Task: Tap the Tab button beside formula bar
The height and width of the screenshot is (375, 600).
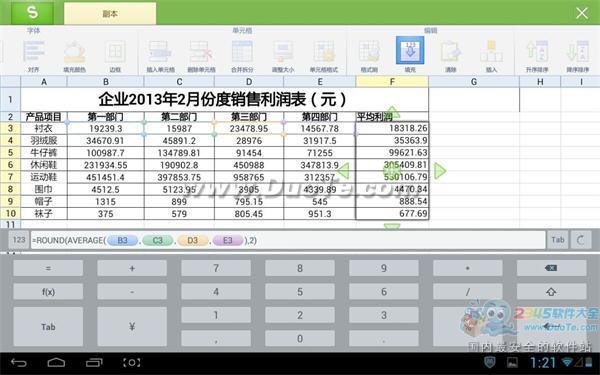Action: coord(558,240)
